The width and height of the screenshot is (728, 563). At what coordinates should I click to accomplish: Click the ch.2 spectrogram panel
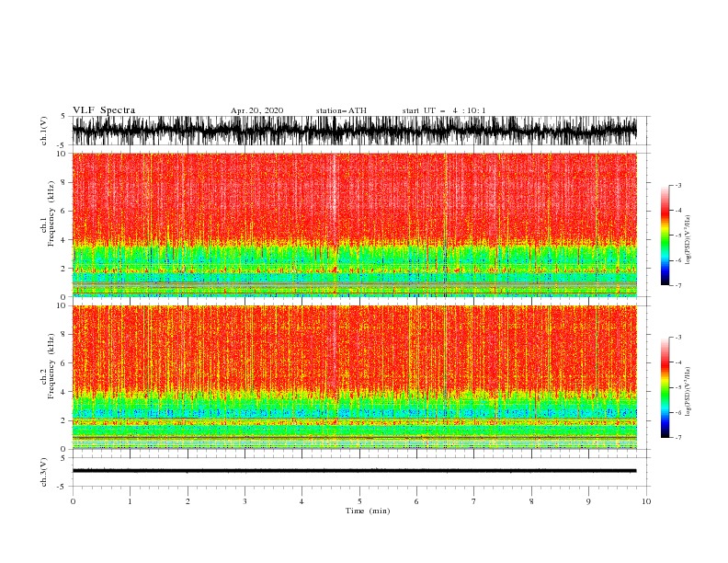click(x=354, y=377)
